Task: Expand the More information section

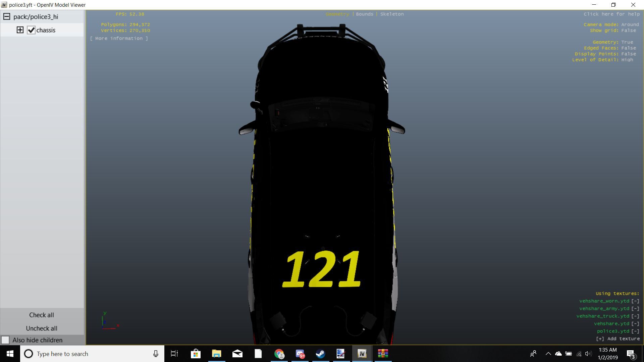Action: (119, 39)
